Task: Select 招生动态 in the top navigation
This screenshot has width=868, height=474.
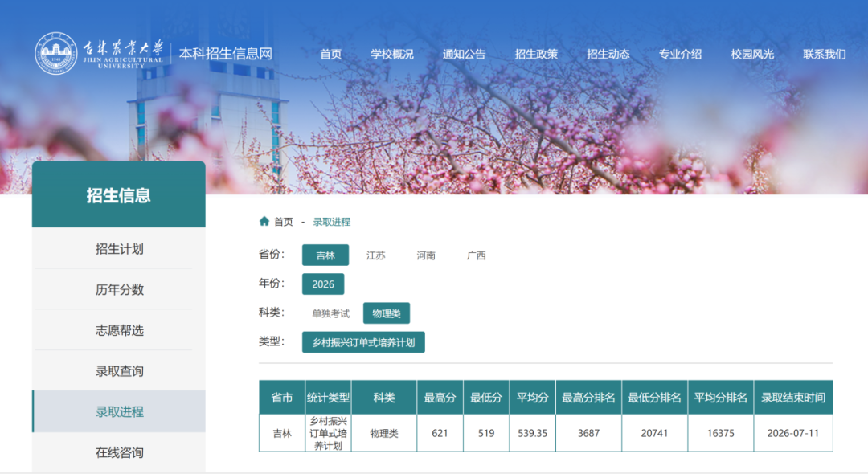Action: tap(608, 54)
